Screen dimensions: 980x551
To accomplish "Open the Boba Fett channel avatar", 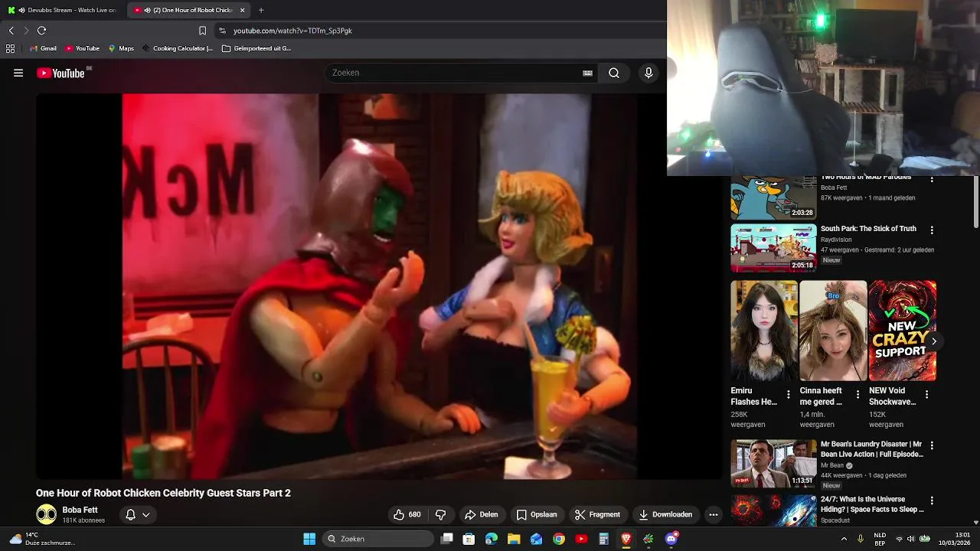I will [x=46, y=514].
